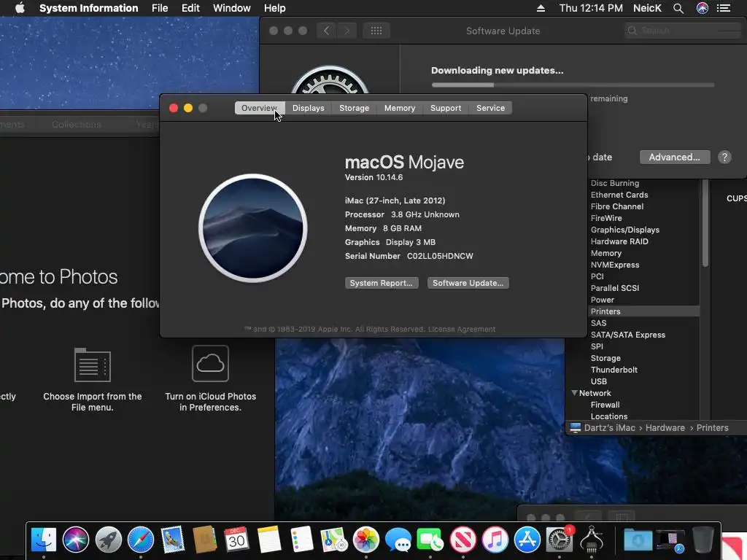
Task: Switch to the Overview tab
Action: coord(260,108)
